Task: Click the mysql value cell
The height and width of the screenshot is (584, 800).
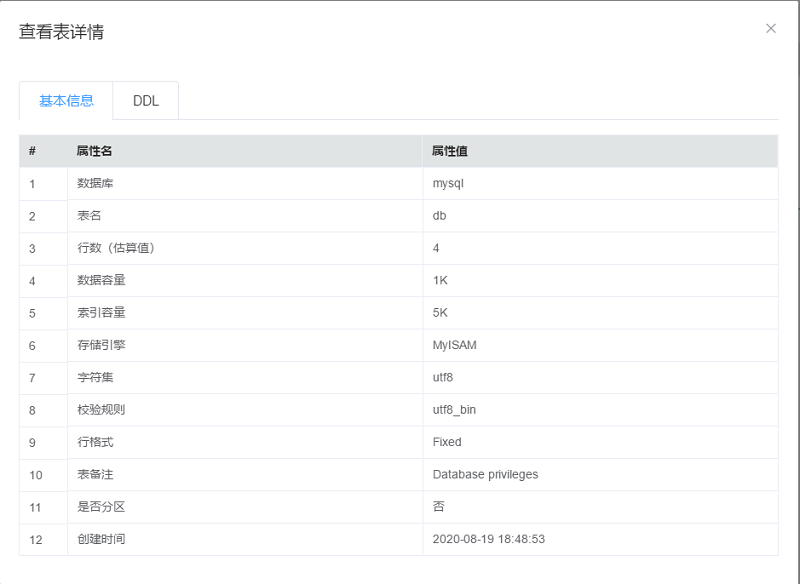Action: (600, 184)
